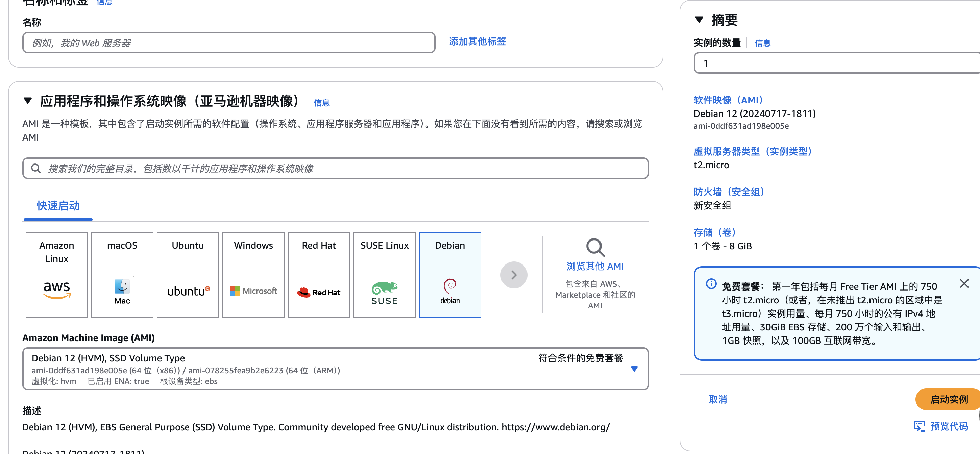Click the AMI description text with debian.org URL
The width and height of the screenshot is (980, 454).
click(316, 427)
